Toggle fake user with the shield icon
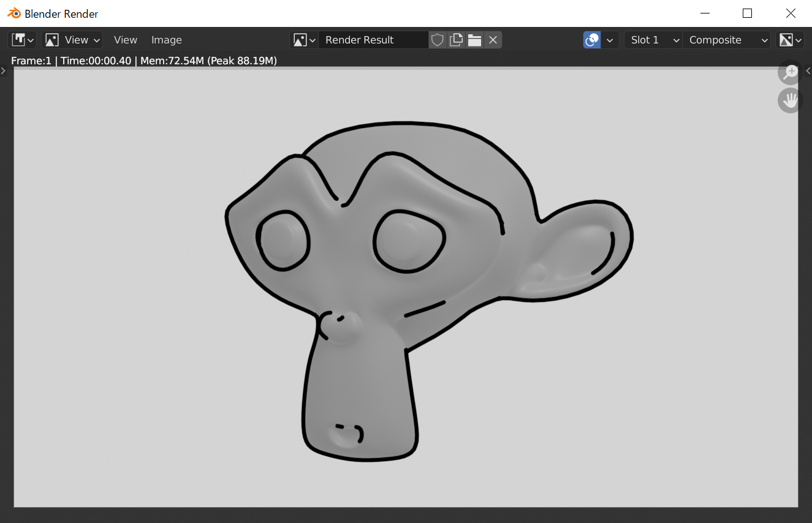 coord(438,39)
